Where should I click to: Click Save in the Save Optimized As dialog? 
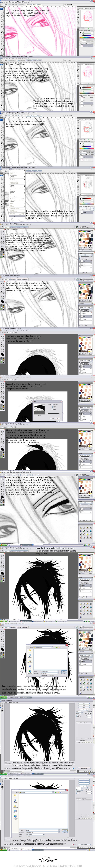[65, 830]
